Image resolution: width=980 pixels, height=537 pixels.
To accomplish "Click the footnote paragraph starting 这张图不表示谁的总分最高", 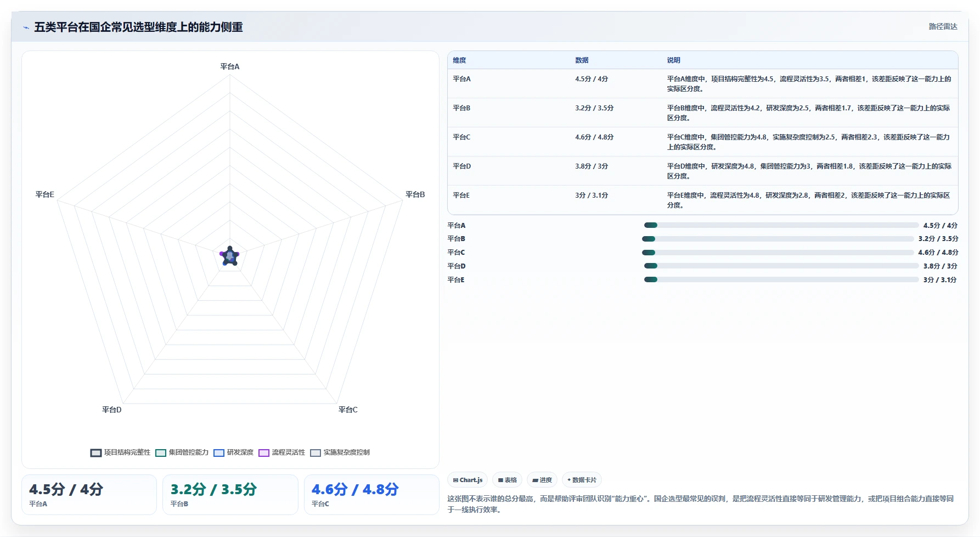I will (x=701, y=504).
